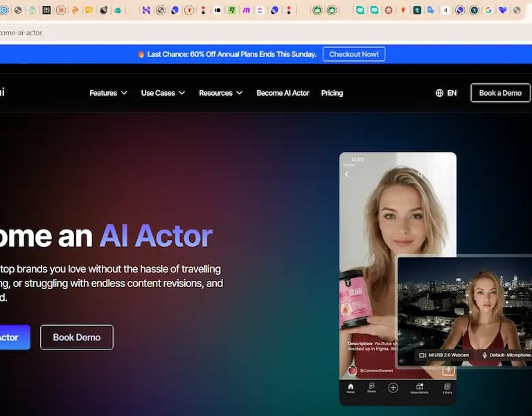Expand the Use Cases dropdown menu
The image size is (532, 416).
163,93
